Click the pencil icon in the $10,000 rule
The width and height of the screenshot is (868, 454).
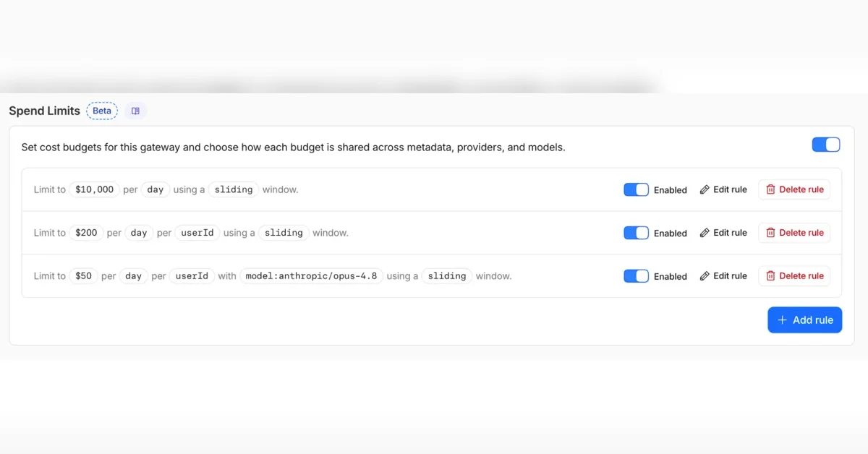tap(705, 189)
